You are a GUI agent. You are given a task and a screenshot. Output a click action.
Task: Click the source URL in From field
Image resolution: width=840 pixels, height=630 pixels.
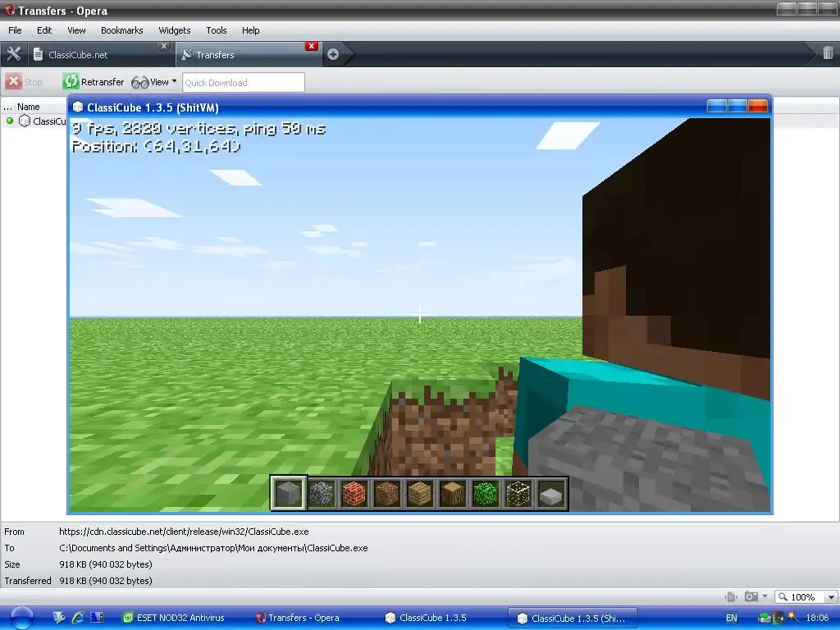[184, 532]
